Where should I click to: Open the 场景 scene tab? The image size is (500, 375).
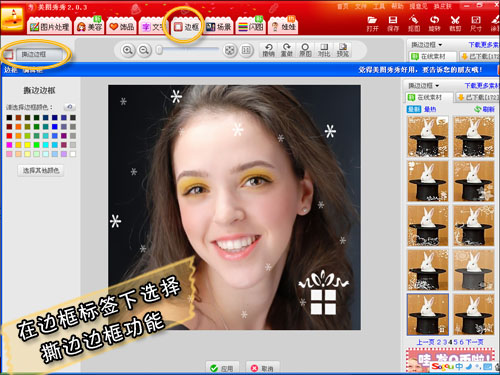pos(218,27)
